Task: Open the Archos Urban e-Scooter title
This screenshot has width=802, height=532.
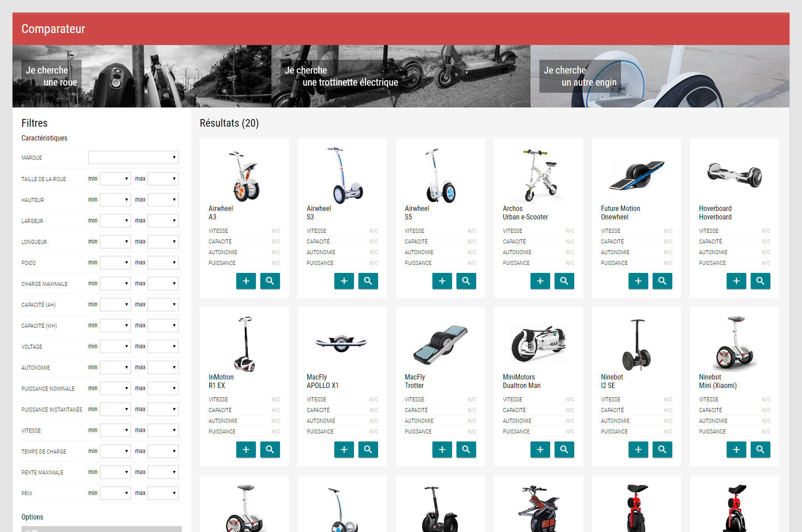Action: [525, 213]
